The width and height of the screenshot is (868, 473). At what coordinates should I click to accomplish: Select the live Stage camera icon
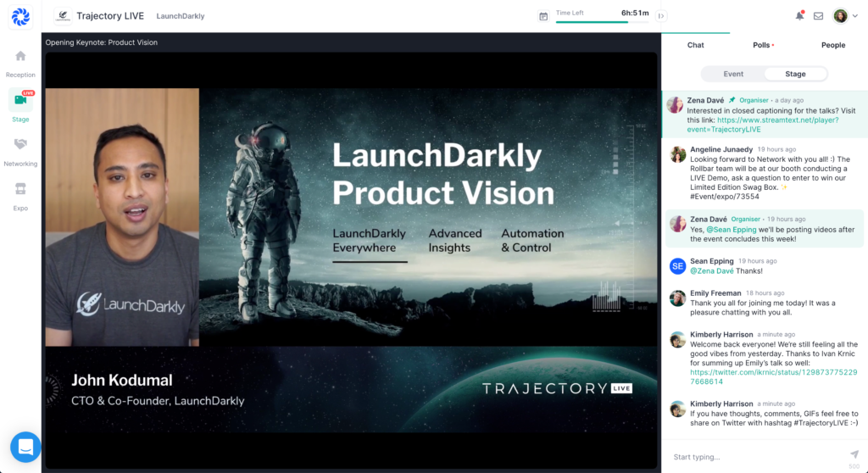pos(20,100)
